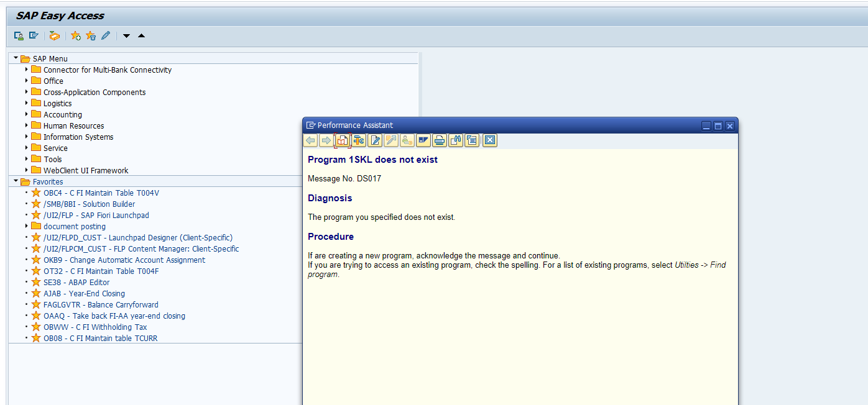This screenshot has height=405, width=868.
Task: Select /UI2/FLPCM_CUST - FLP Content Manager favorite
Action: [x=141, y=249]
